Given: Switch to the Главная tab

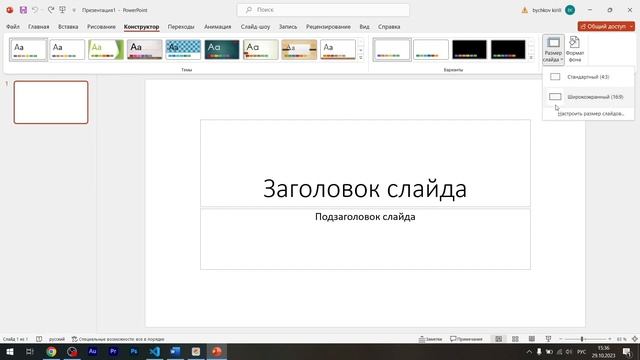Looking at the screenshot, I should click(x=38, y=27).
